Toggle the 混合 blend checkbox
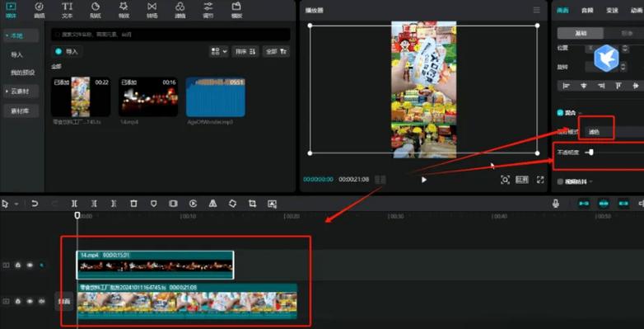This screenshot has height=329, width=644. click(x=560, y=113)
